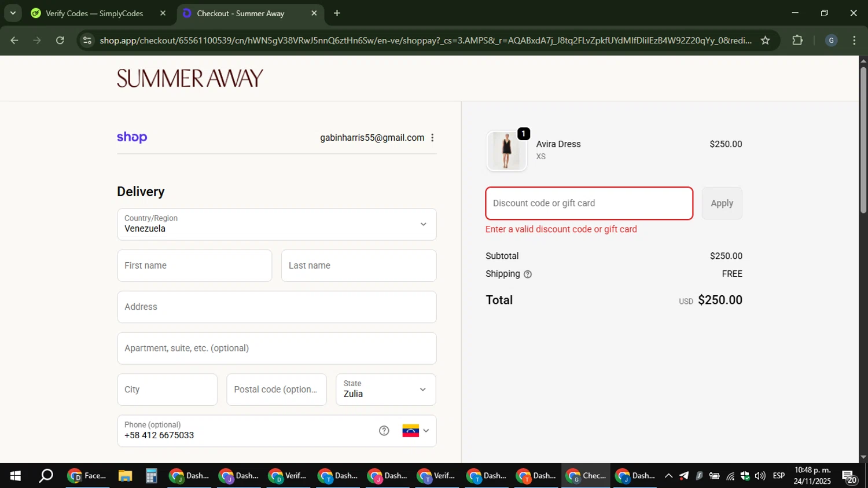Click the gabinharris55@gmail.com email text
The image size is (868, 488).
coord(372,138)
